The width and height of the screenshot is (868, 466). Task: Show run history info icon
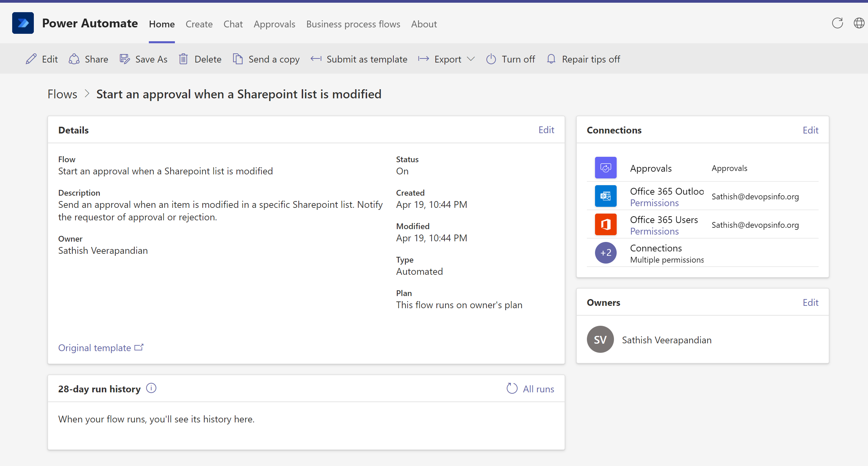tap(151, 388)
